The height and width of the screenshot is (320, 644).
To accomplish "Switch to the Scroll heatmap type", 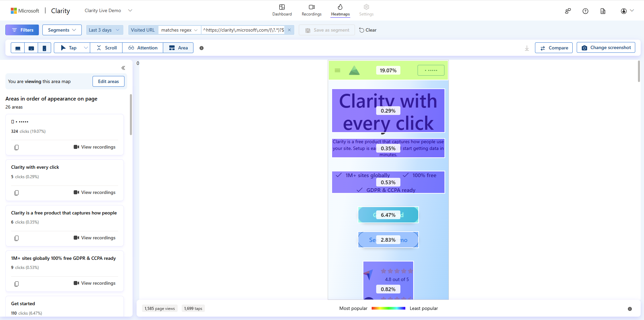I will tap(106, 48).
